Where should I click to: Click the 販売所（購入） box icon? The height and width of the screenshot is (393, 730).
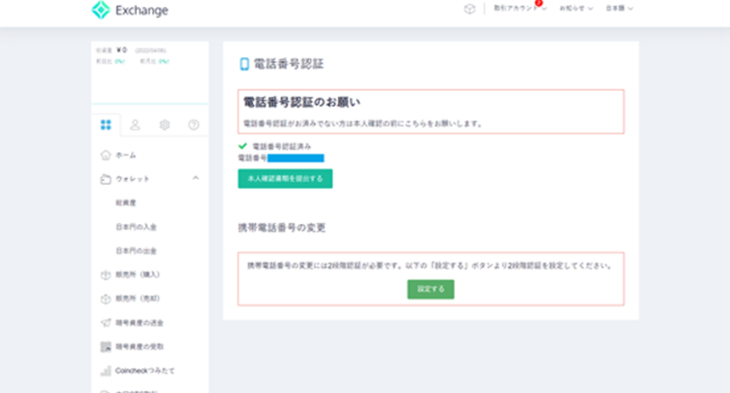tap(106, 275)
